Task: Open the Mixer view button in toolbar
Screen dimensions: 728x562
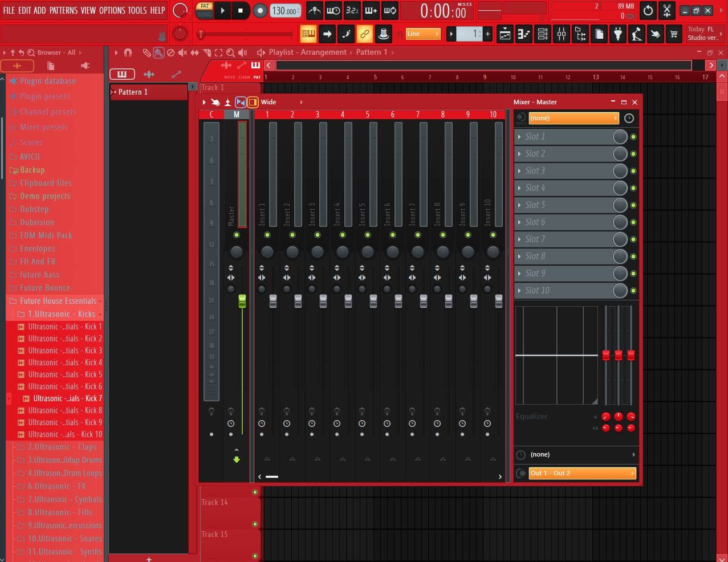Action: pyautogui.click(x=562, y=34)
